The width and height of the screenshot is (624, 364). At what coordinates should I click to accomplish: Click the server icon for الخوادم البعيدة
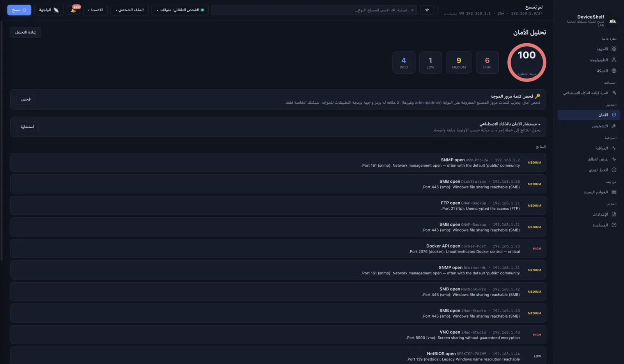tap(614, 192)
